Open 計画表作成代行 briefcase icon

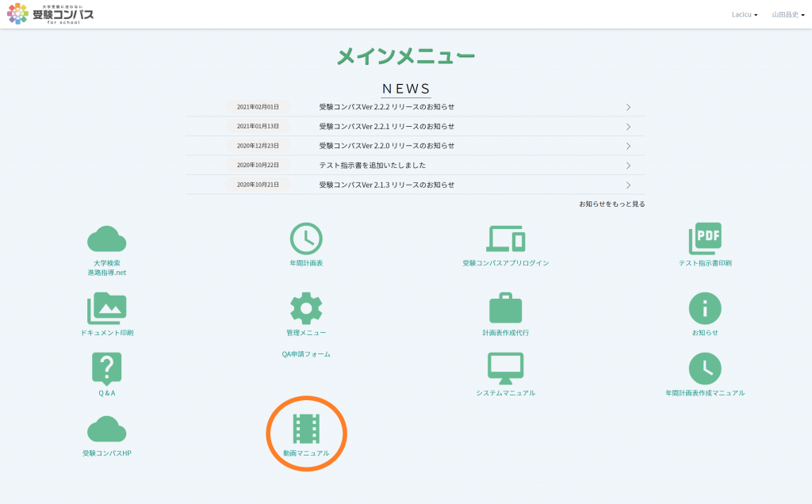click(505, 308)
